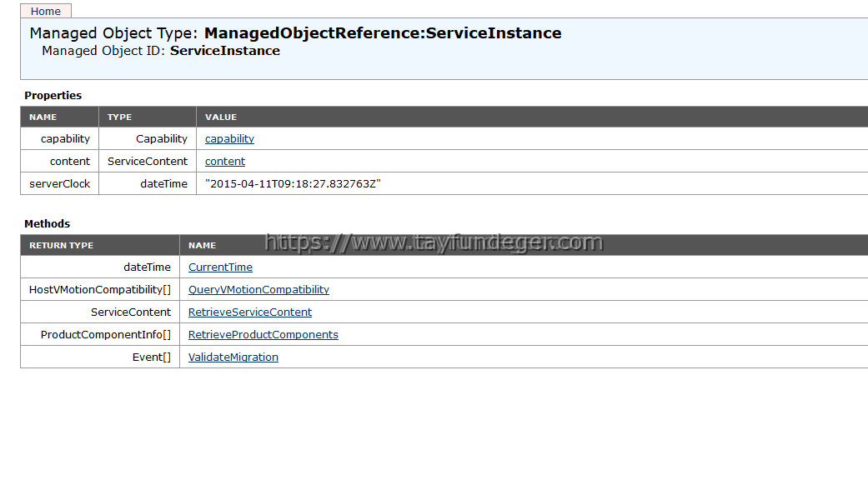Click the dateTime type in the serverClock row
The width and height of the screenshot is (868, 485).
(163, 183)
